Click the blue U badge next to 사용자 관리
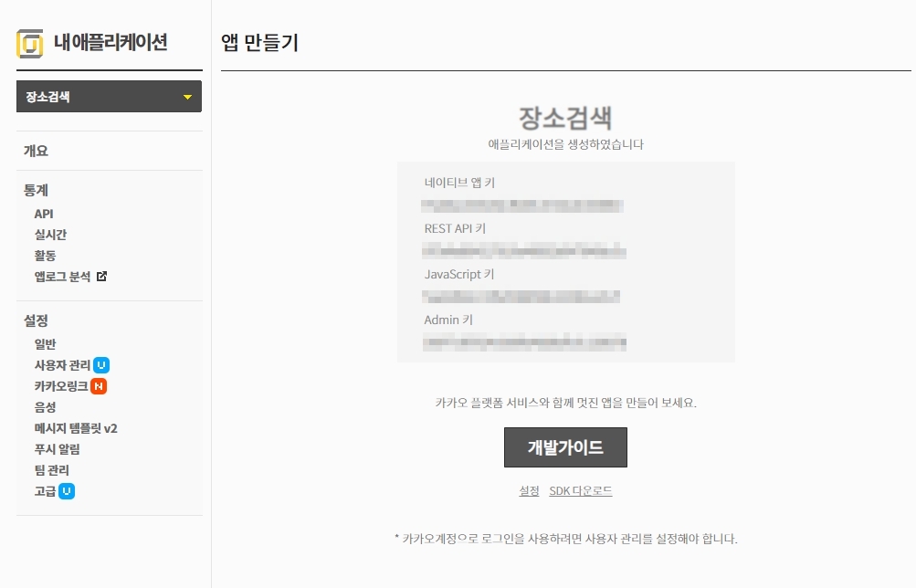 click(101, 365)
